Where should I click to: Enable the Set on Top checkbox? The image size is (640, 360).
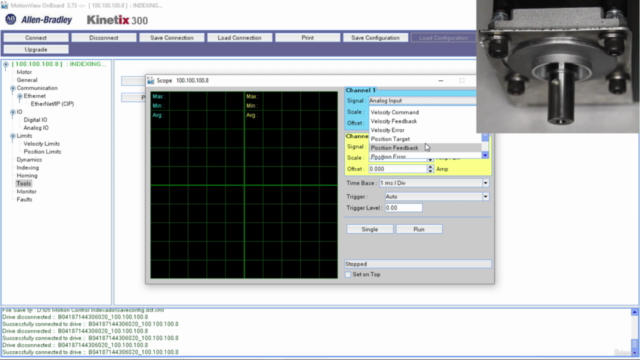coord(348,275)
